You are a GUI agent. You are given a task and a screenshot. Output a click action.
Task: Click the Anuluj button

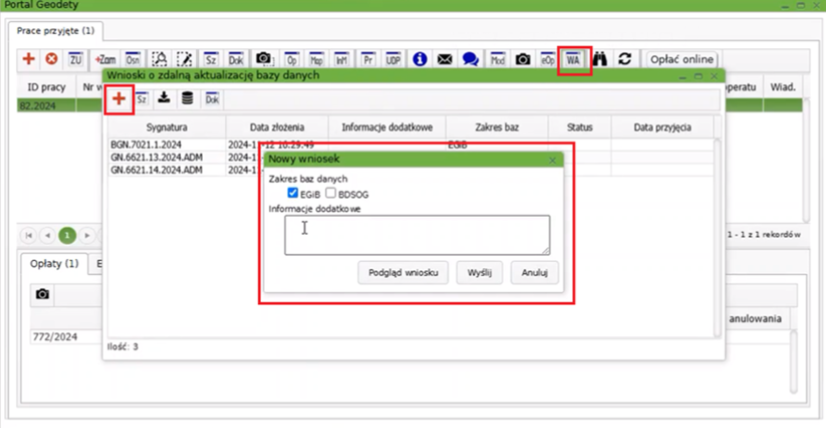534,272
